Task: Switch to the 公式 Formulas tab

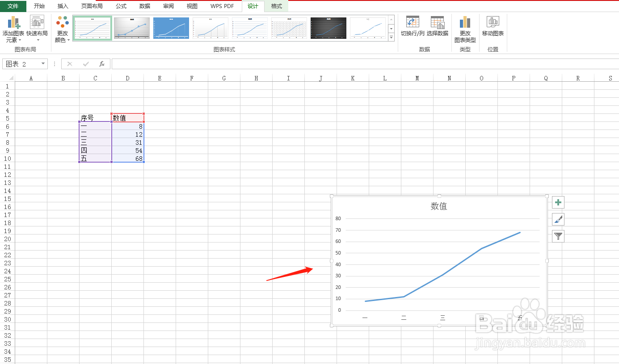Action: [121, 6]
